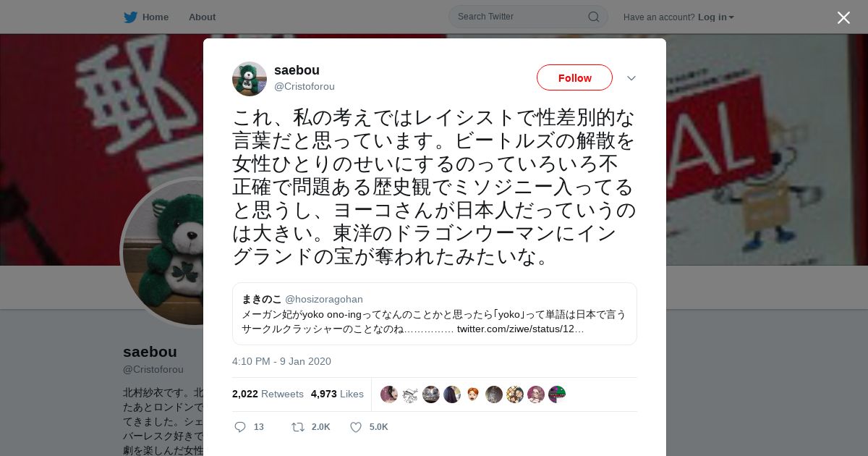
Task: Expand the tweet options chevron
Action: [x=631, y=78]
